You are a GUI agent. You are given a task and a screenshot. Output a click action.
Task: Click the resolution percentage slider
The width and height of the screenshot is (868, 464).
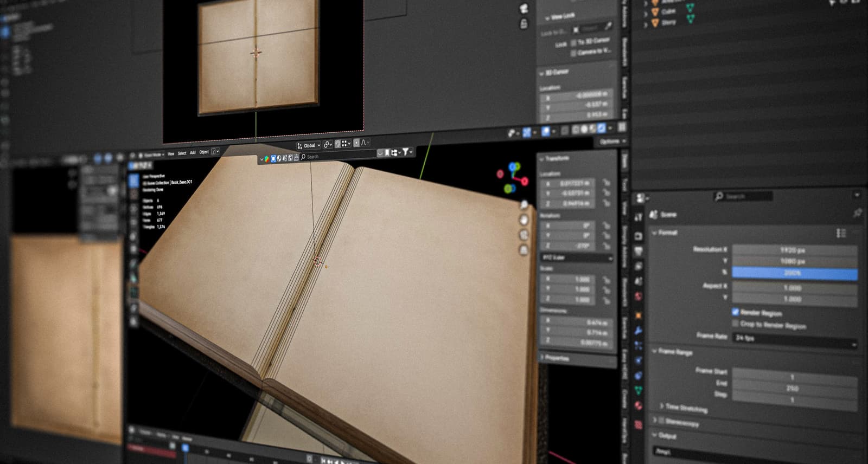click(795, 273)
